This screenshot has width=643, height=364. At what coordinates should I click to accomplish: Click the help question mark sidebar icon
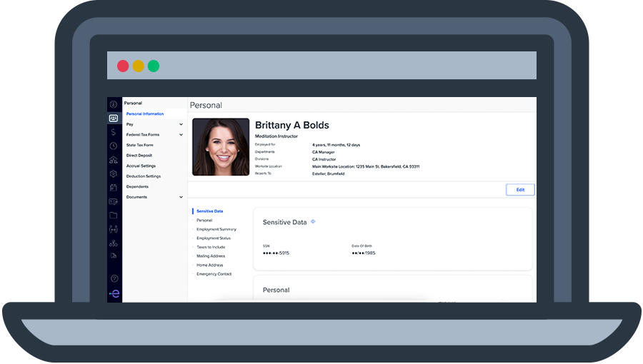click(x=114, y=278)
